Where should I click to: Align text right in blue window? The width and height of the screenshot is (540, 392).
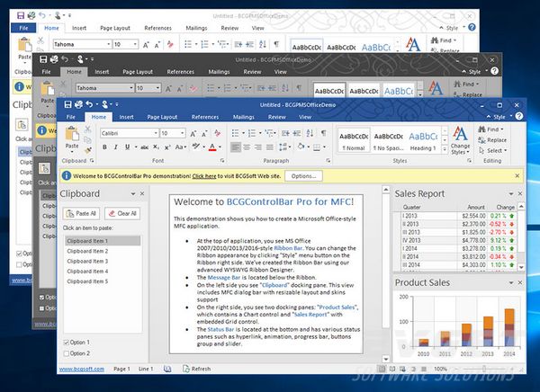click(258, 147)
